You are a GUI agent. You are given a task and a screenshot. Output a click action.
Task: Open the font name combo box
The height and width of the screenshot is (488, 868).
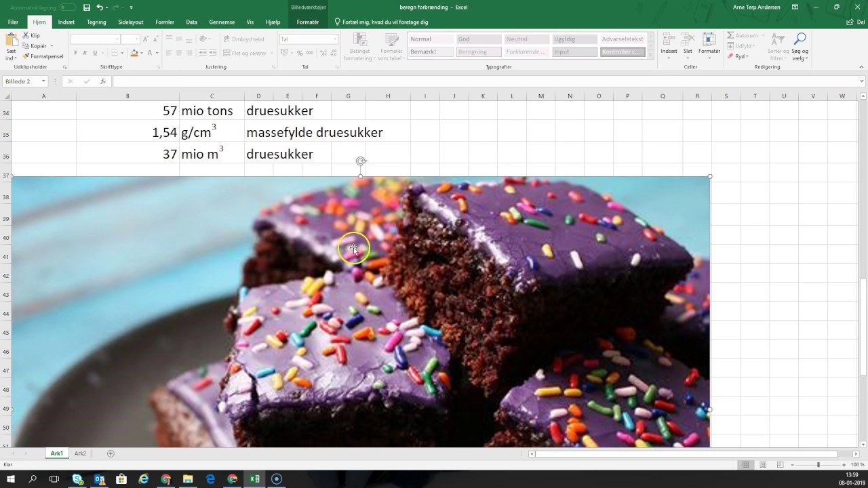96,39
